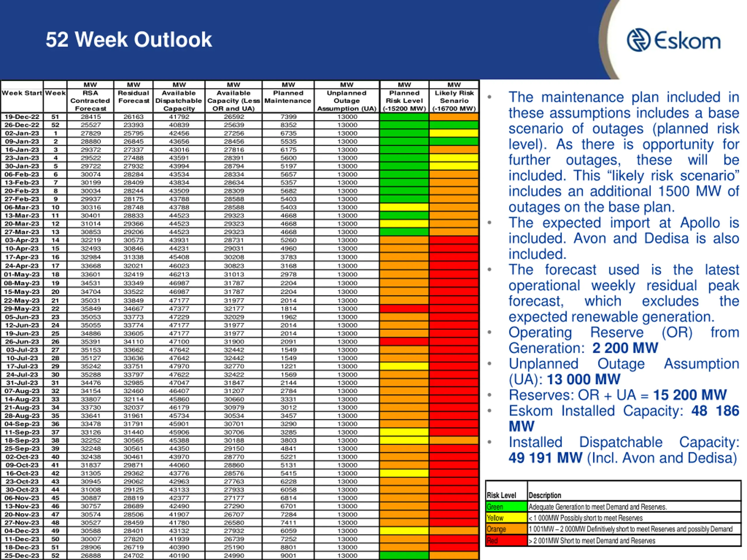Viewport: 747px width, 560px height.
Task: Click the planned maintenance value 1814
Action: pos(288,309)
